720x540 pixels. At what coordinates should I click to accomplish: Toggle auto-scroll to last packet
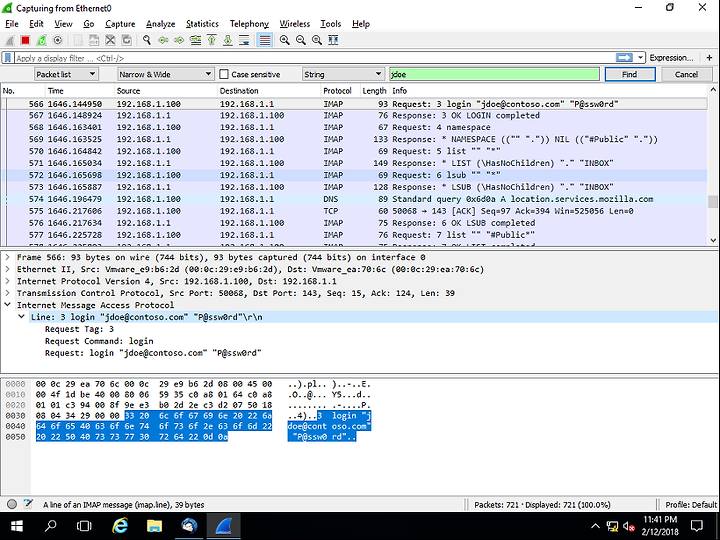244,40
